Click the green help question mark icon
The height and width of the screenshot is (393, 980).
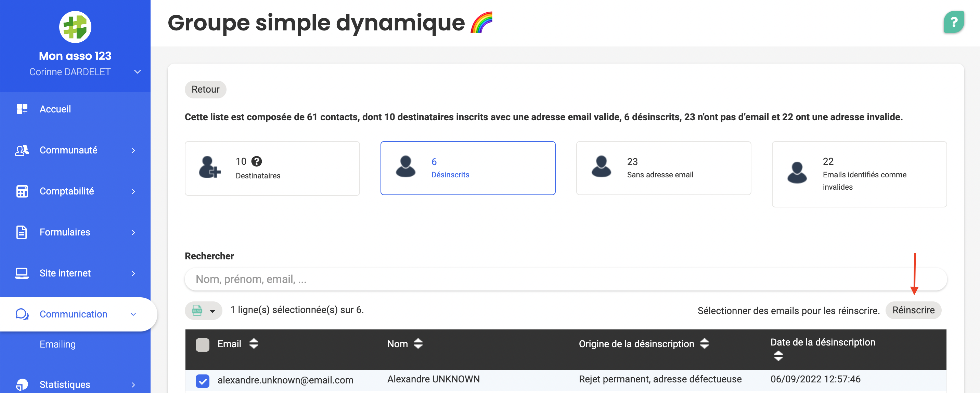click(x=953, y=23)
